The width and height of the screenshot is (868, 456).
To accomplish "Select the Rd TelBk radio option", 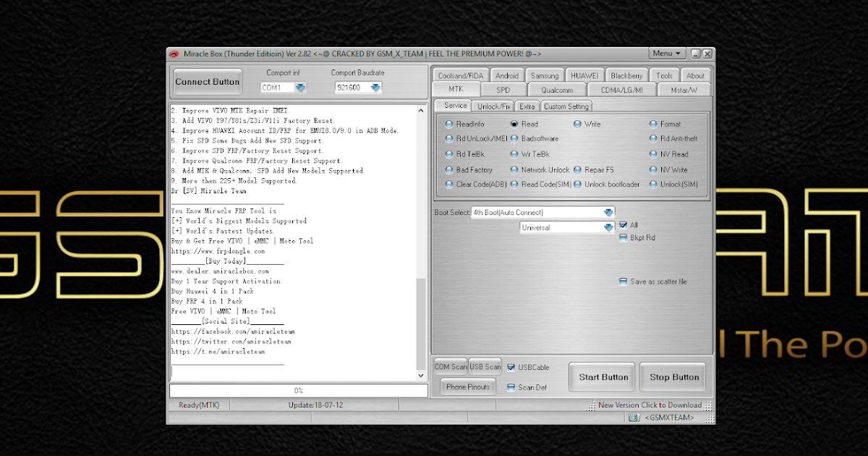I will 464,154.
